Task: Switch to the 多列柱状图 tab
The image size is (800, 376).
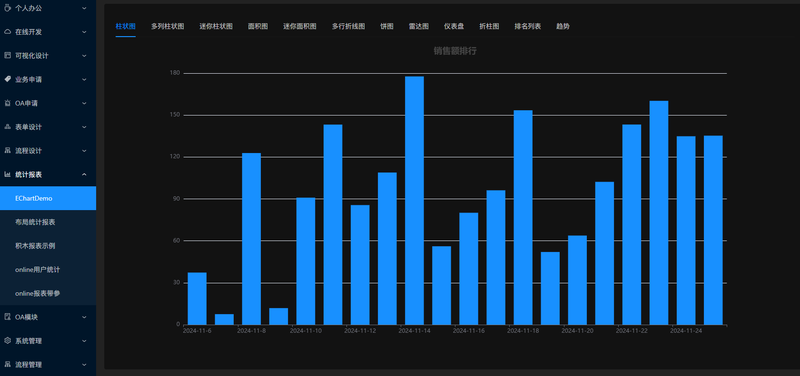Action: (167, 26)
